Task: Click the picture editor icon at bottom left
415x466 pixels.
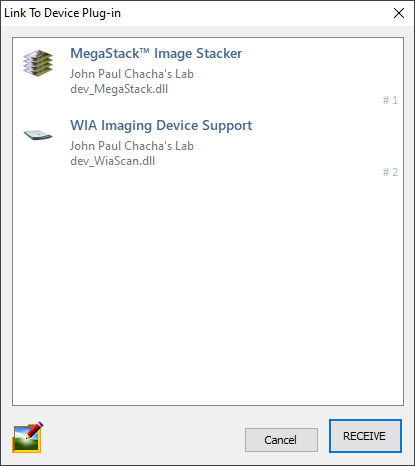Action: [x=28, y=437]
